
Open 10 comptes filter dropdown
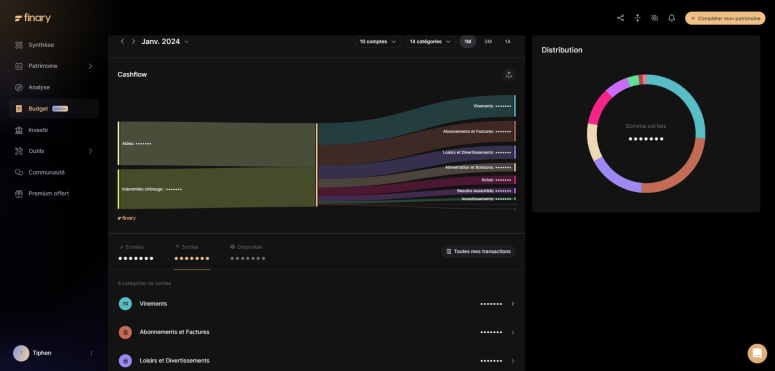pos(378,41)
